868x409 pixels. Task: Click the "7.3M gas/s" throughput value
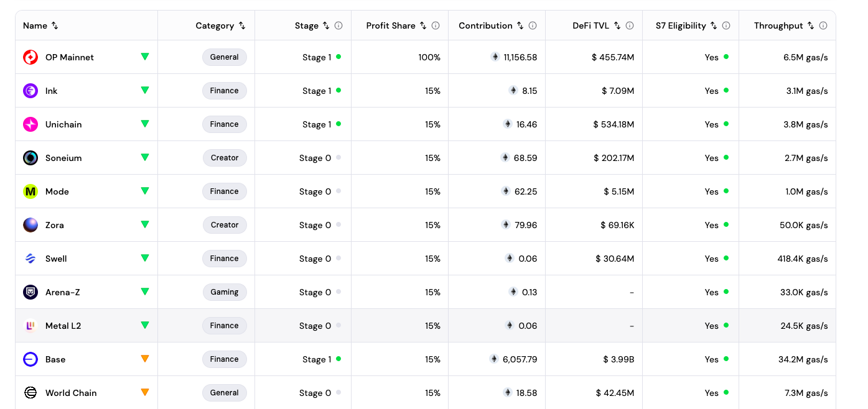805,393
